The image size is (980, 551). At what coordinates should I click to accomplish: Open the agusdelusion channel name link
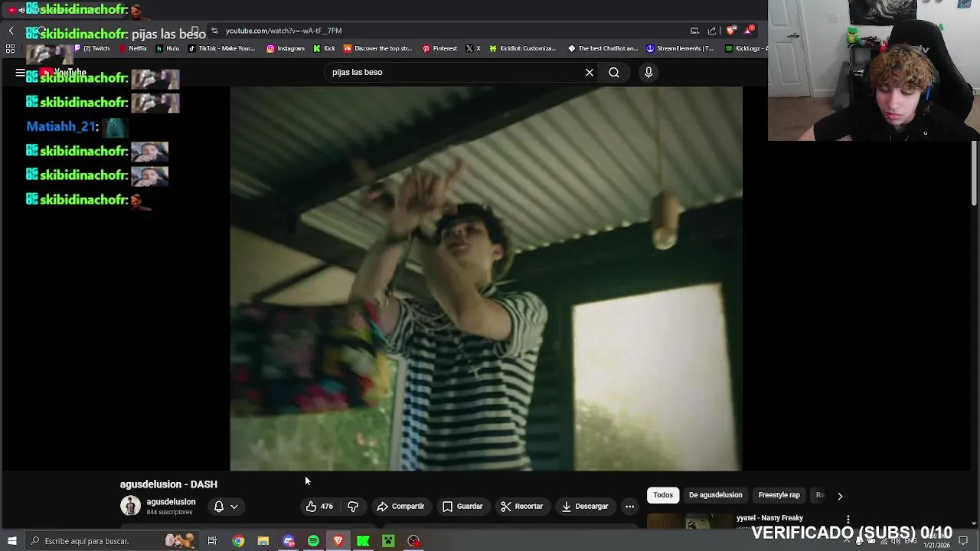pos(171,502)
